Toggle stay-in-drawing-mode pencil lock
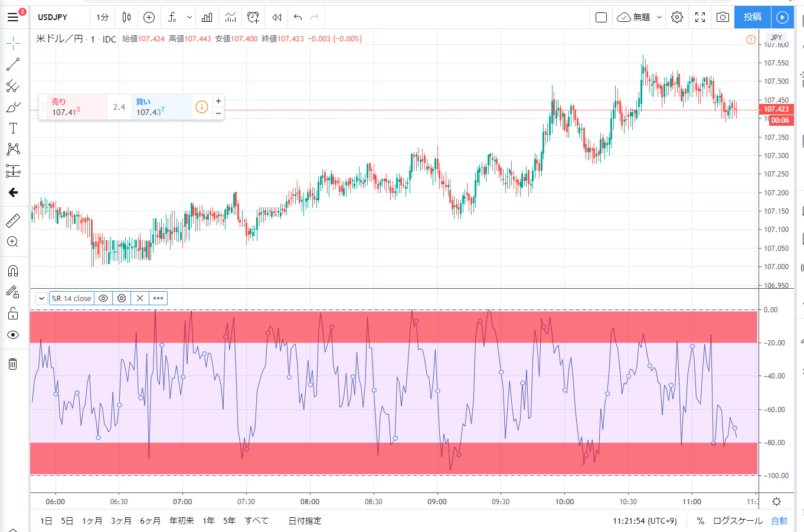Image resolution: width=804 pixels, height=532 pixels. click(13, 292)
